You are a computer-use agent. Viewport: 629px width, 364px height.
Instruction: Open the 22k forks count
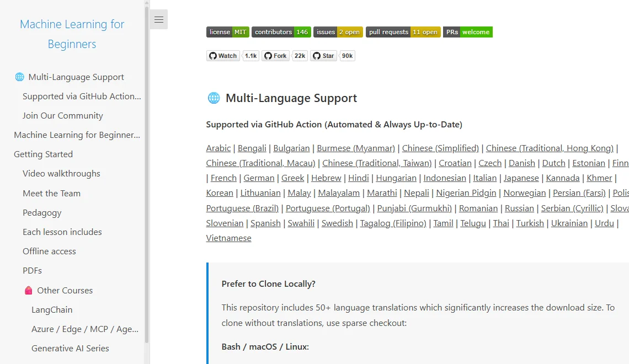click(x=300, y=56)
